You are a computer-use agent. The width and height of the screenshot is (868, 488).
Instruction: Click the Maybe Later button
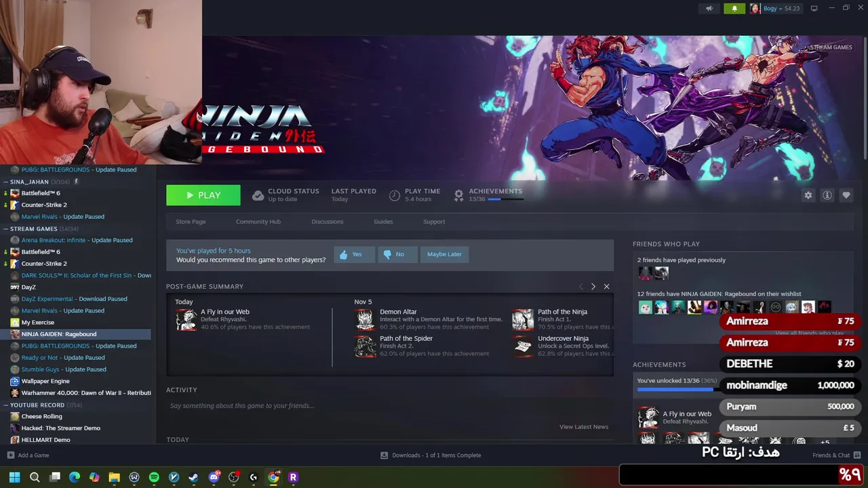tap(444, 254)
